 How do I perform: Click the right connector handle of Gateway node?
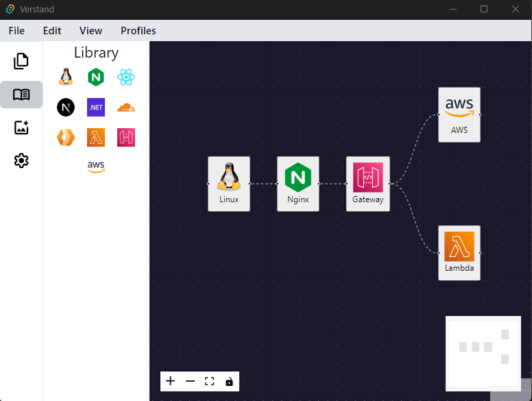(390, 184)
